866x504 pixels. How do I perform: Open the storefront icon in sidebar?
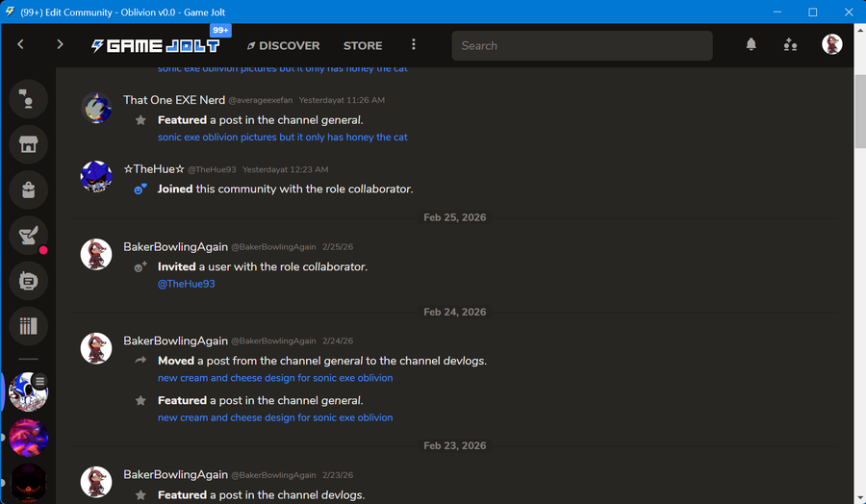28,144
